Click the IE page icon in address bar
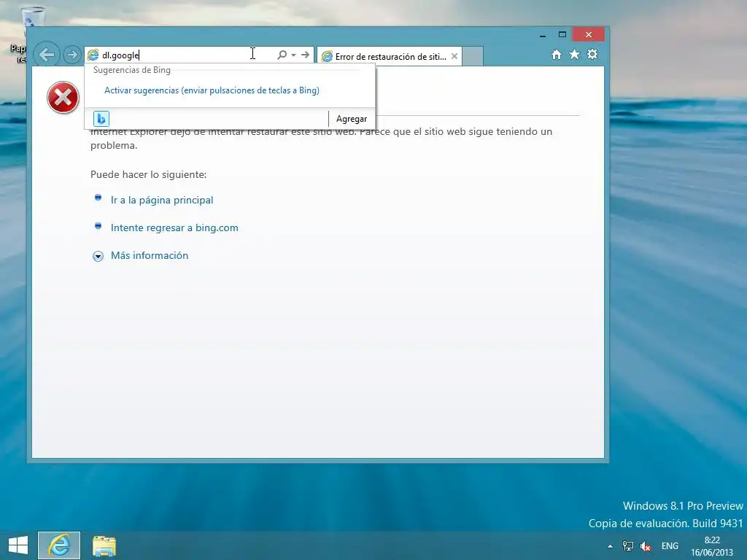Image resolution: width=747 pixels, height=560 pixels. (x=93, y=55)
